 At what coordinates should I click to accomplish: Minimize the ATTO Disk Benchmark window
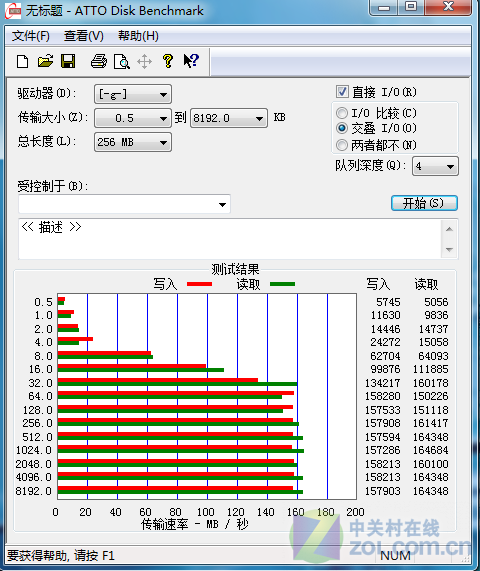click(384, 7)
